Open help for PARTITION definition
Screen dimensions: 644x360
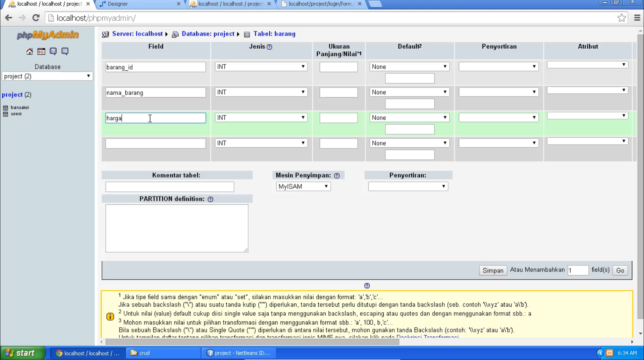click(210, 199)
